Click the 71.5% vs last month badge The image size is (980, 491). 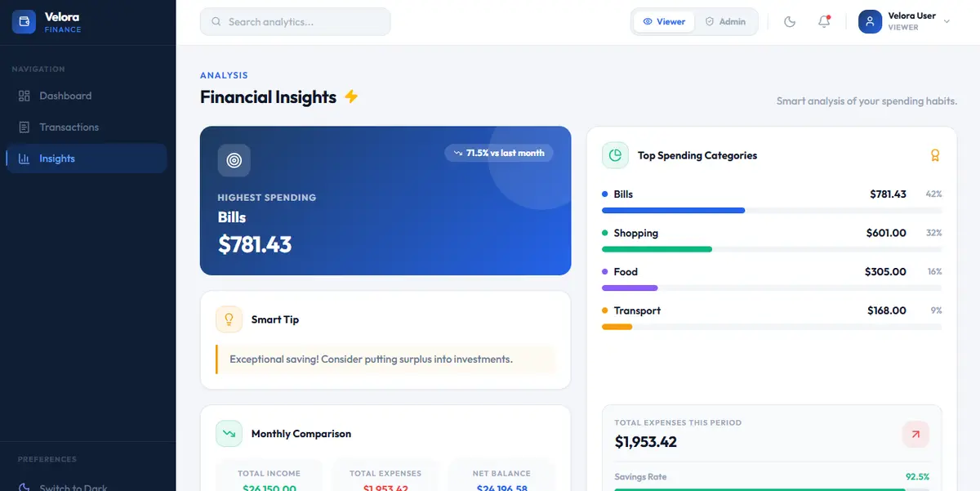[x=499, y=153]
